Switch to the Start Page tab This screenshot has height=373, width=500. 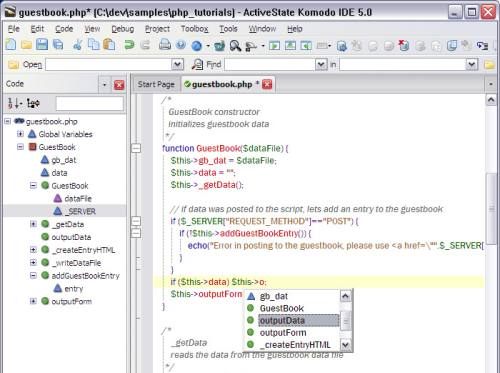coord(156,84)
